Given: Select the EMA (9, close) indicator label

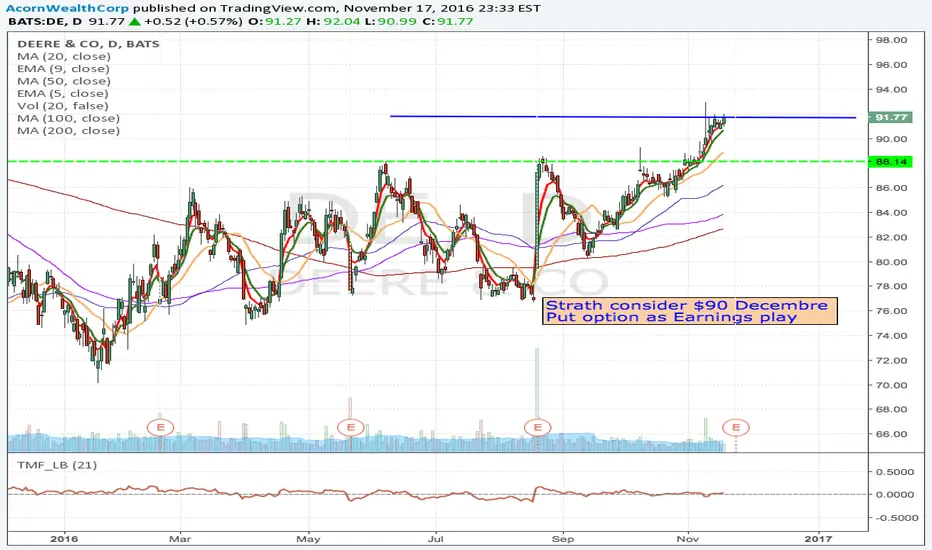Looking at the screenshot, I should pos(64,69).
